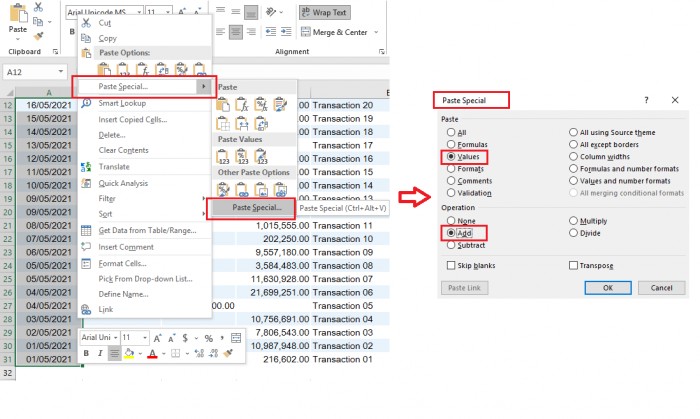This screenshot has height=419, width=700.
Task: Select the Formulas radio button
Action: click(x=450, y=144)
